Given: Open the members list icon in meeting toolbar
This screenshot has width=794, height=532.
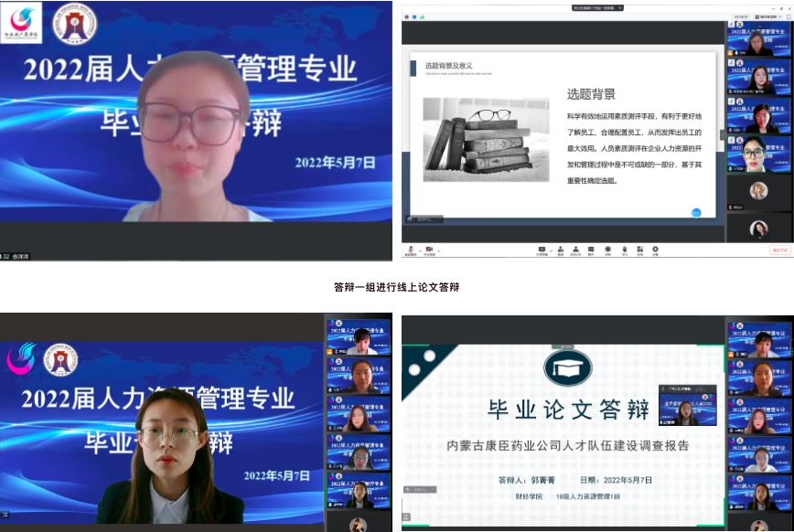Looking at the screenshot, I should (x=575, y=250).
